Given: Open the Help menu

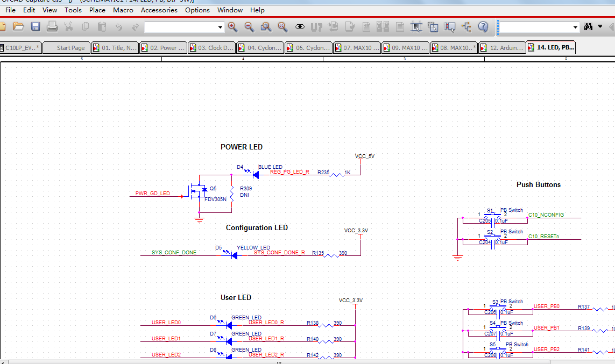Looking at the screenshot, I should click(257, 10).
